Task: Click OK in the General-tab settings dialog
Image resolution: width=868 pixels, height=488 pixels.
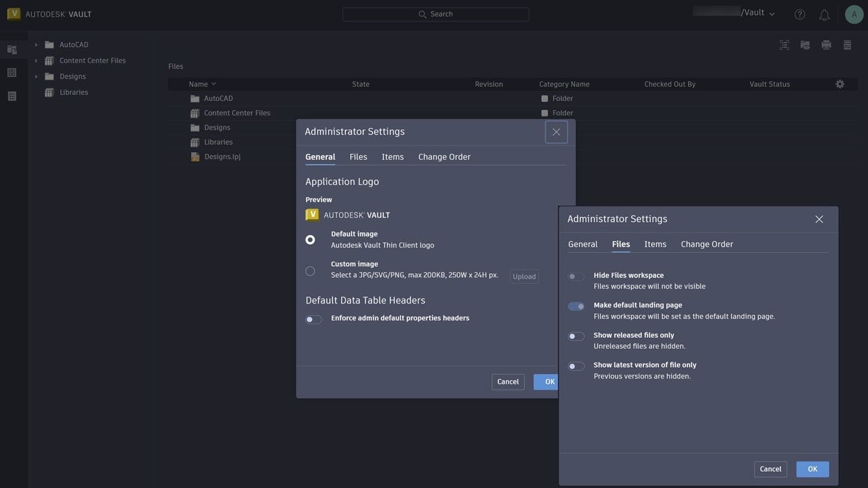Action: pyautogui.click(x=546, y=382)
